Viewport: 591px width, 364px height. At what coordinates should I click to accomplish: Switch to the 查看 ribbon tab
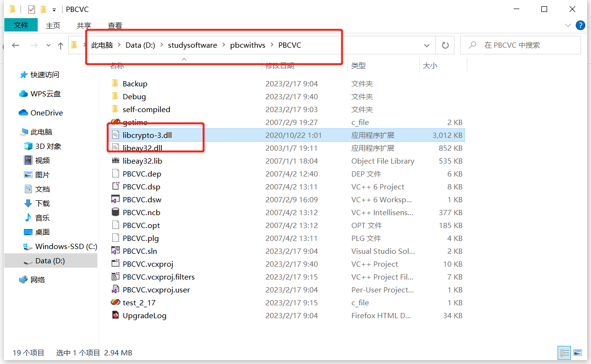point(115,25)
